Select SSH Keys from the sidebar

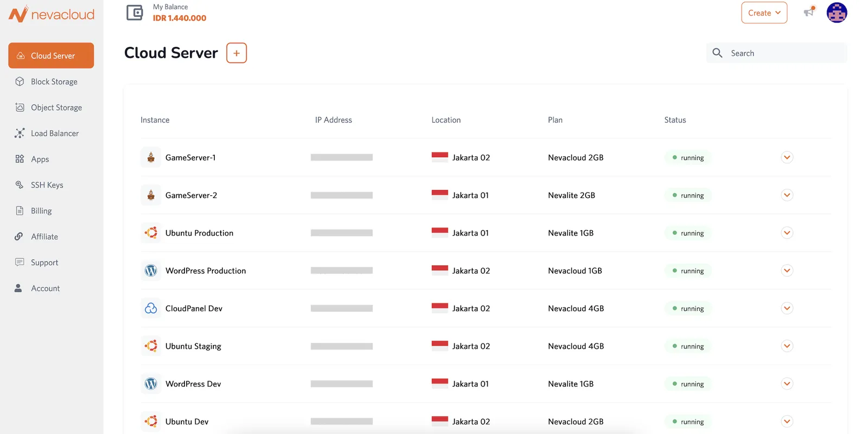click(47, 185)
